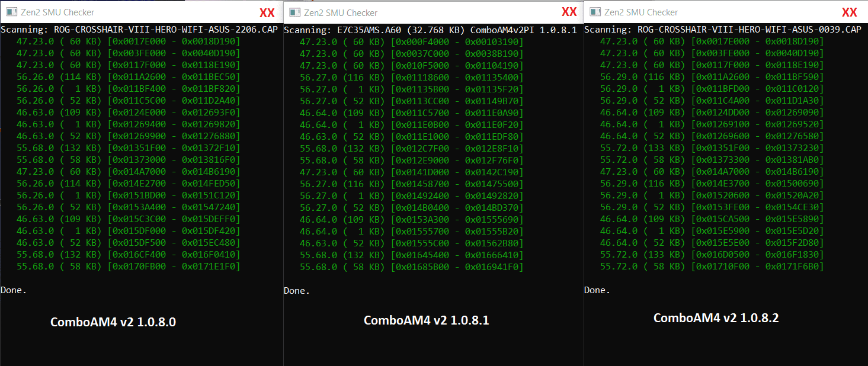Viewport: 868px width, 366px height.
Task: Select 46.64.0 row ending 0x01269090 in 0039.CAP window
Action: tap(712, 113)
